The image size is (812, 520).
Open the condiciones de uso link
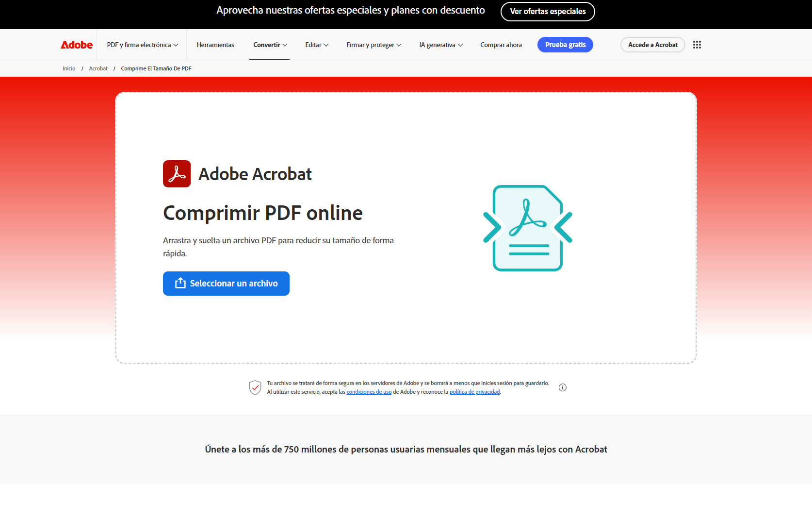(x=369, y=392)
